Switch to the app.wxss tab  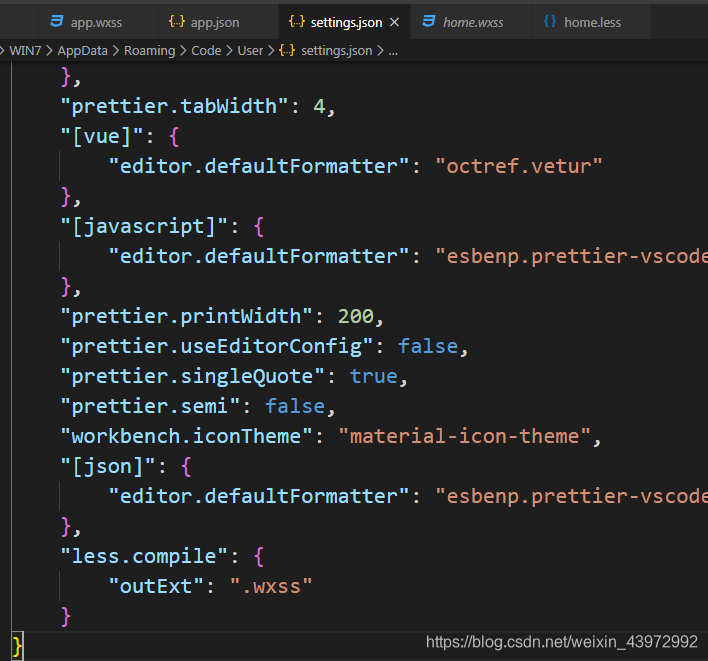[98, 22]
